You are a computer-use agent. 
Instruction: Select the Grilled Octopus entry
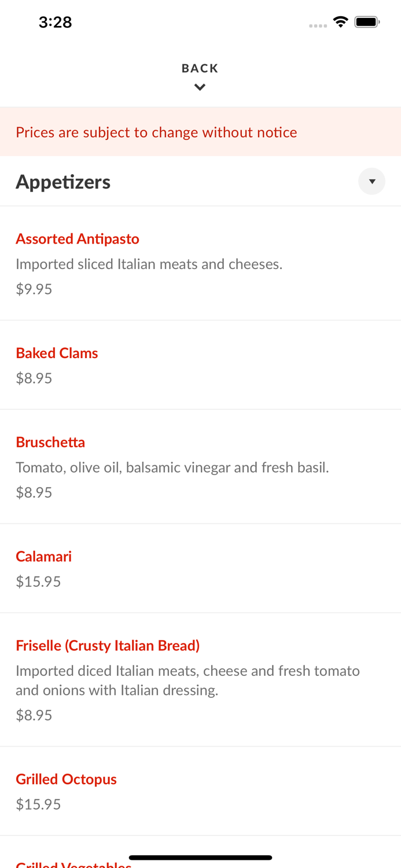pos(66,779)
